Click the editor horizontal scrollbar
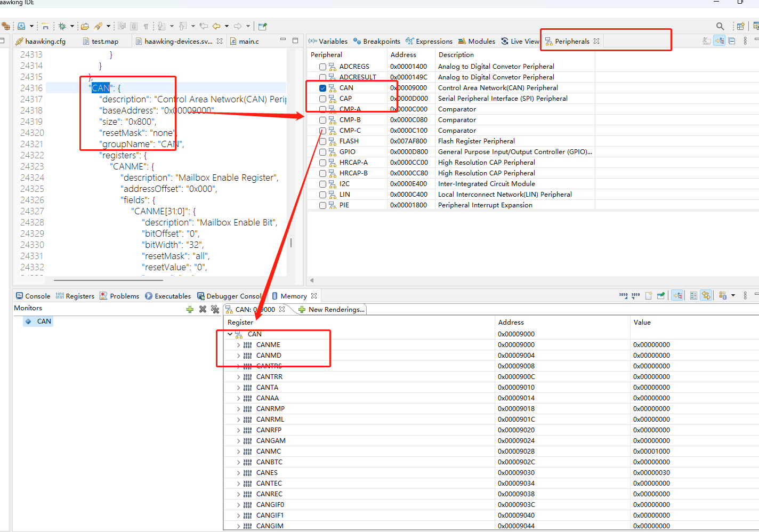759x532 pixels. [108, 280]
